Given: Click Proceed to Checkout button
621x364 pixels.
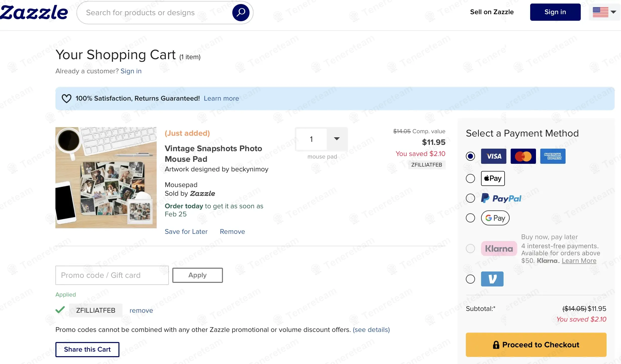Looking at the screenshot, I should [x=536, y=345].
